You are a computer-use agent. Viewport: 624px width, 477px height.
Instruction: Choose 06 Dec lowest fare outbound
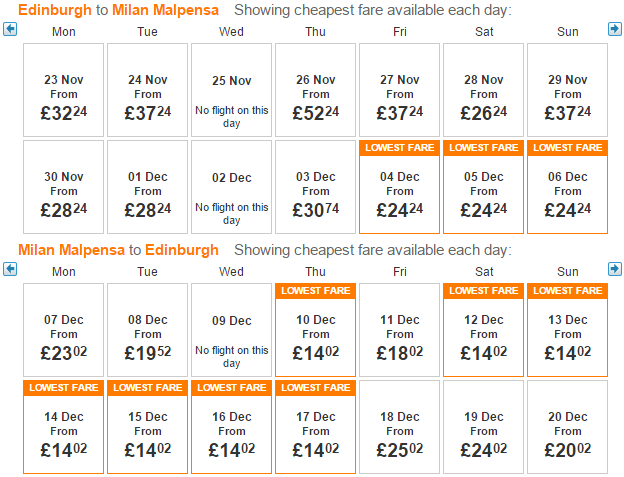point(567,187)
